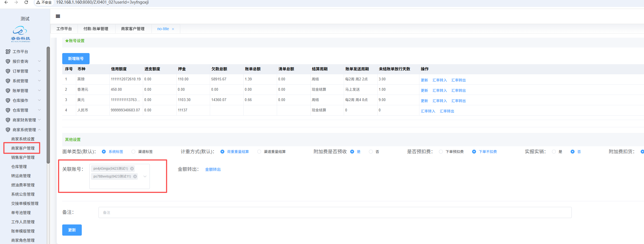Remove the ps788wvlsg linked account tag

(135, 176)
